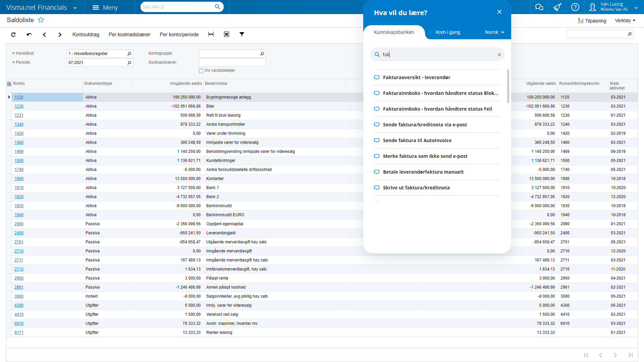Mark Saldoliste as favorite with star
Viewport: 644px width, 362px height.
(x=41, y=20)
